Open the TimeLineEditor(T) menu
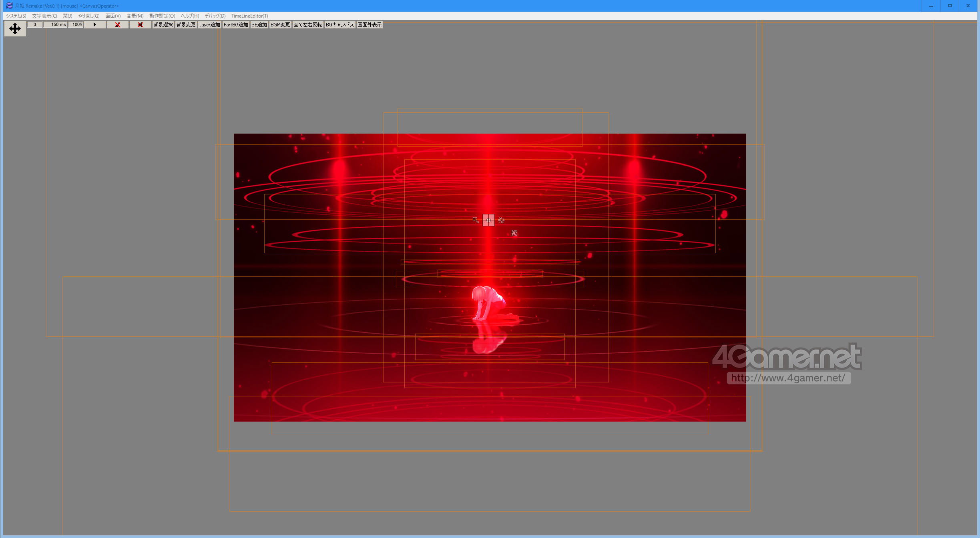 pyautogui.click(x=249, y=16)
